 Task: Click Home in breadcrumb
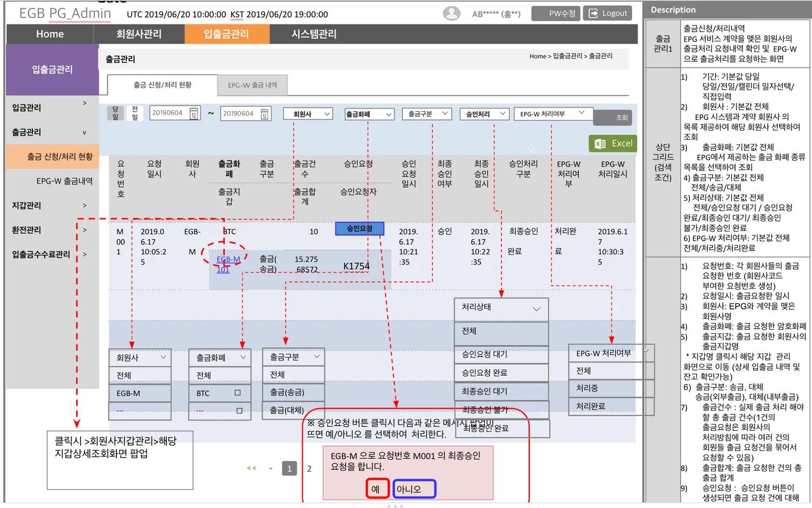pos(538,56)
